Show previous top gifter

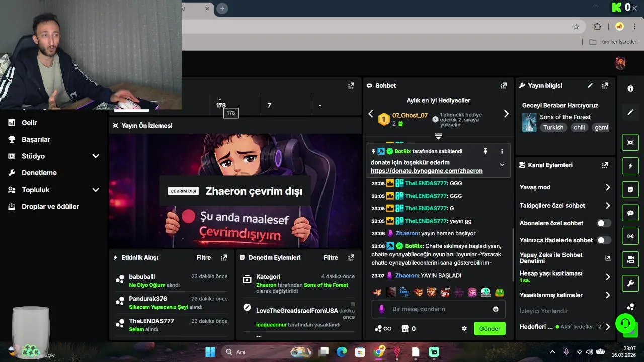click(371, 114)
